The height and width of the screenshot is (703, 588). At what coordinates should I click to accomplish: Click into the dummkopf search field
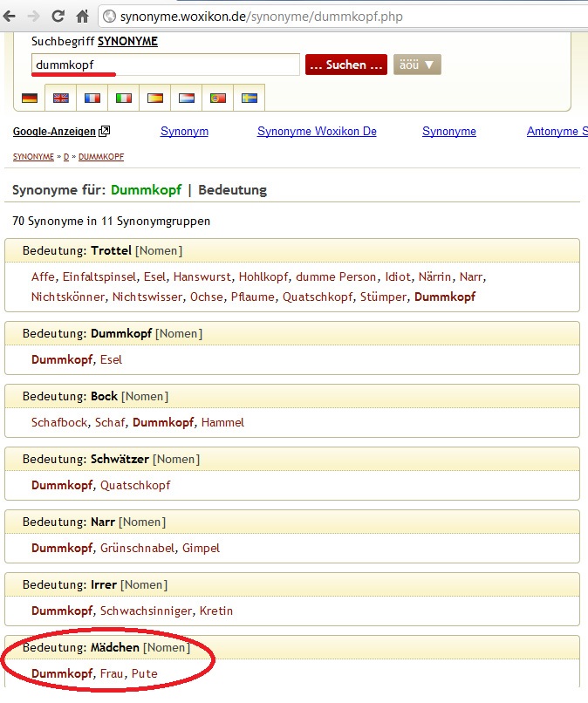click(166, 65)
